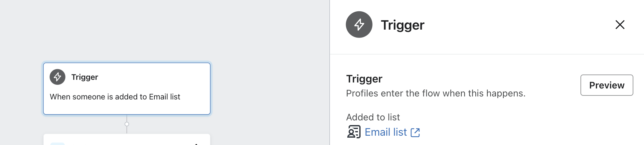Close the Trigger side panel
Viewport: 644px width, 145px height.
tap(620, 25)
